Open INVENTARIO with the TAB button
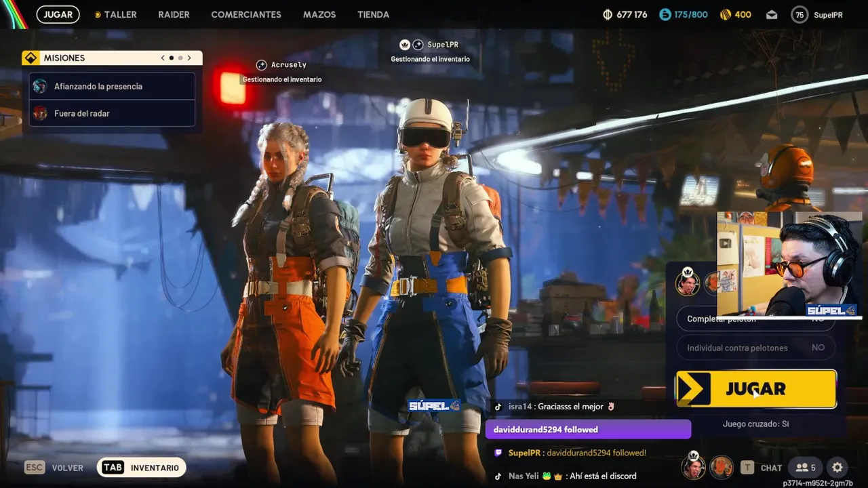Image resolution: width=868 pixels, height=488 pixels. 142,468
